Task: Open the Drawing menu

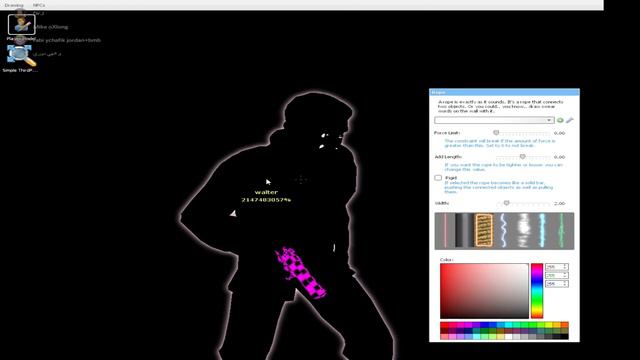Action: (x=14, y=5)
